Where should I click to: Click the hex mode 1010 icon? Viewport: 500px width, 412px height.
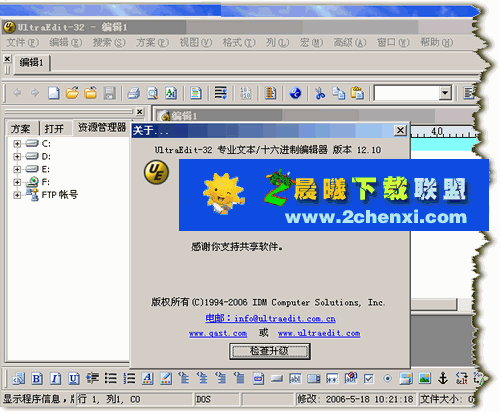246,93
